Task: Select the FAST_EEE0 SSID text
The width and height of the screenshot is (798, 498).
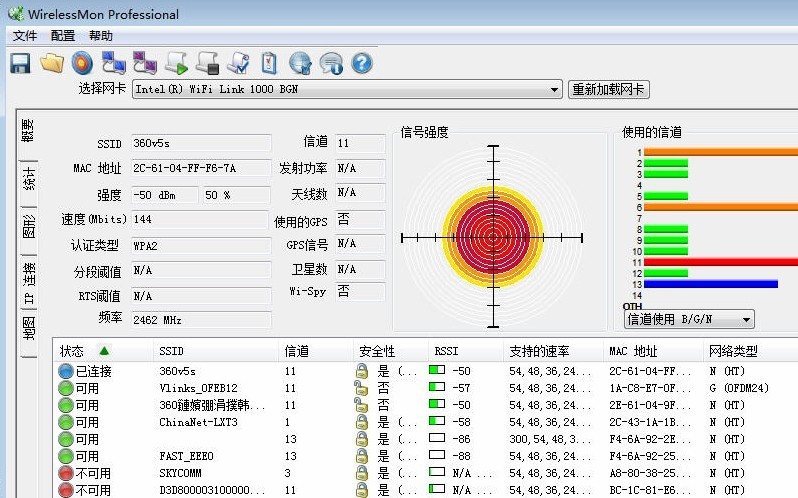Action: tap(186, 456)
